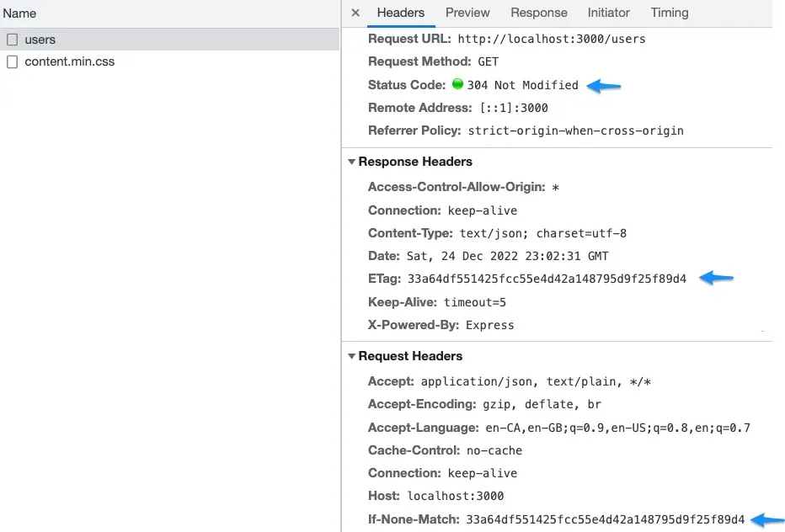This screenshot has height=532, width=785.
Task: Select the content.min.css request
Action: pyautogui.click(x=69, y=61)
